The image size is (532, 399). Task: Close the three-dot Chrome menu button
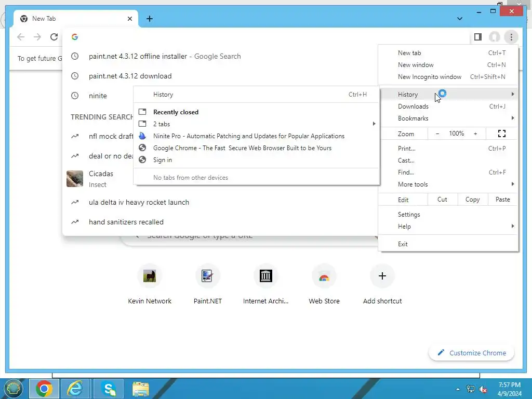coord(511,37)
